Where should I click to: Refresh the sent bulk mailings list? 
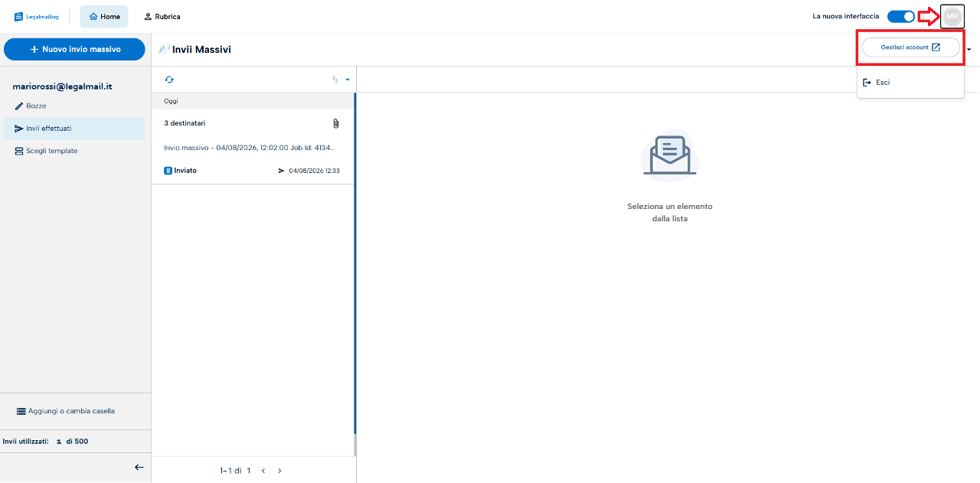(169, 80)
